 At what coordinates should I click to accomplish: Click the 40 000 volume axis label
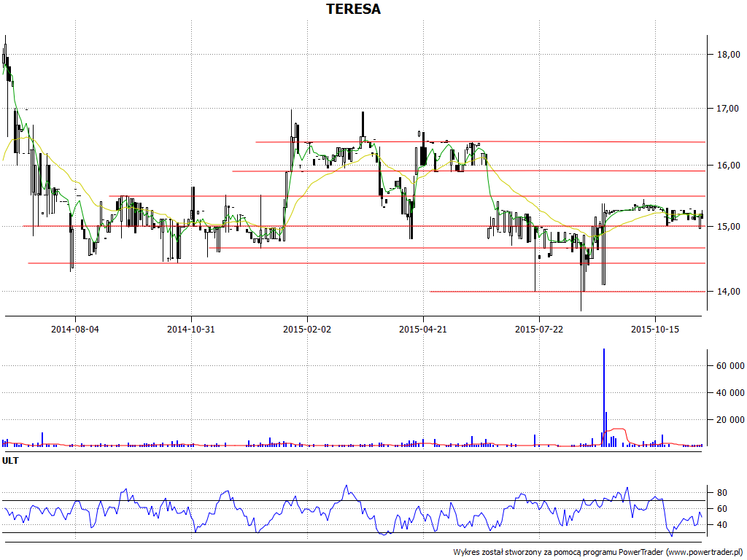730,393
